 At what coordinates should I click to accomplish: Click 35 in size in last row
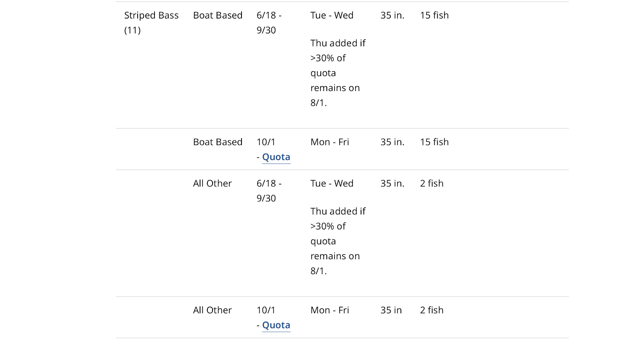(x=391, y=310)
